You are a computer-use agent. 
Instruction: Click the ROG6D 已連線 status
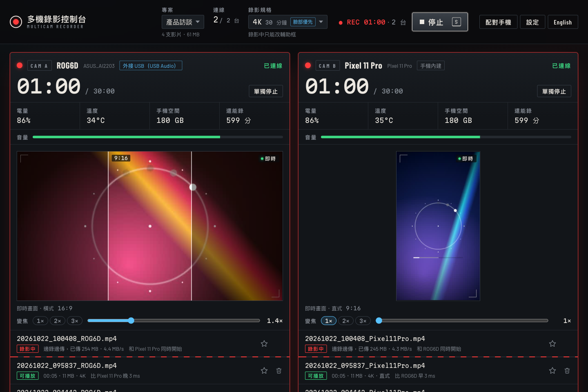(x=273, y=66)
